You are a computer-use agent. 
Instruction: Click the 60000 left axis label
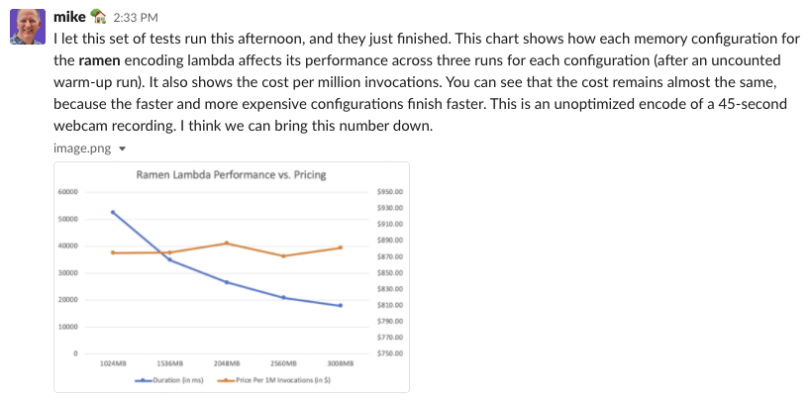68,192
